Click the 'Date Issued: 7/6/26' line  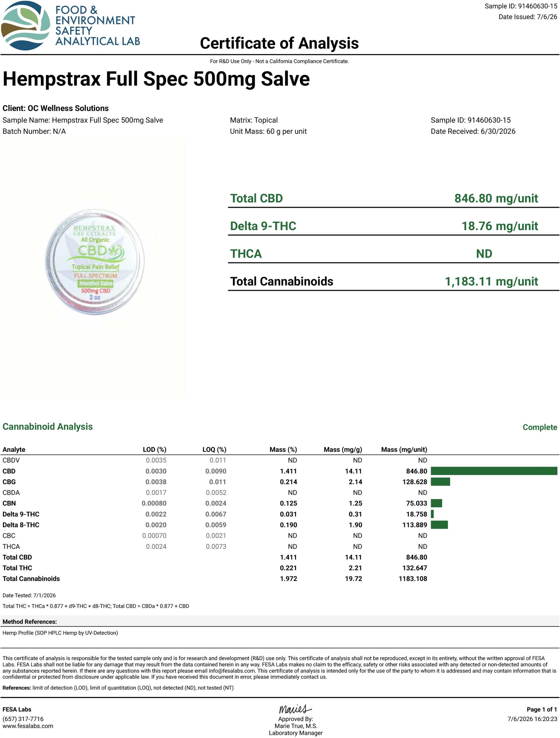528,17
